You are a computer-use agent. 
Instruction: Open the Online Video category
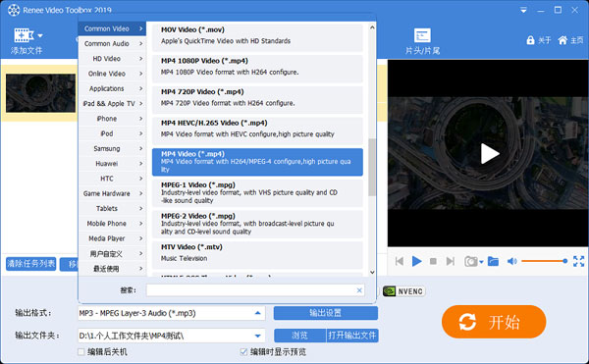[112, 74]
